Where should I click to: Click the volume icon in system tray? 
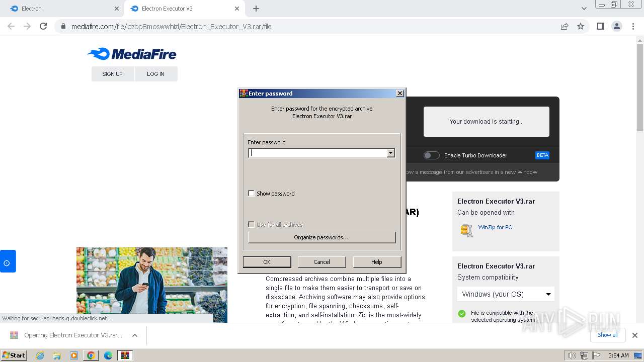coord(572,355)
